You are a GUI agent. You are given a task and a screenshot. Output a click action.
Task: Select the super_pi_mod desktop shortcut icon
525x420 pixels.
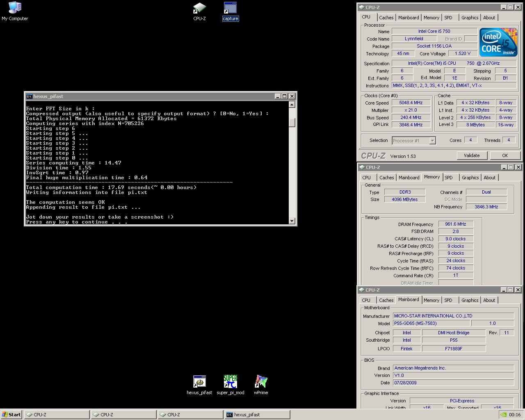pos(231,385)
